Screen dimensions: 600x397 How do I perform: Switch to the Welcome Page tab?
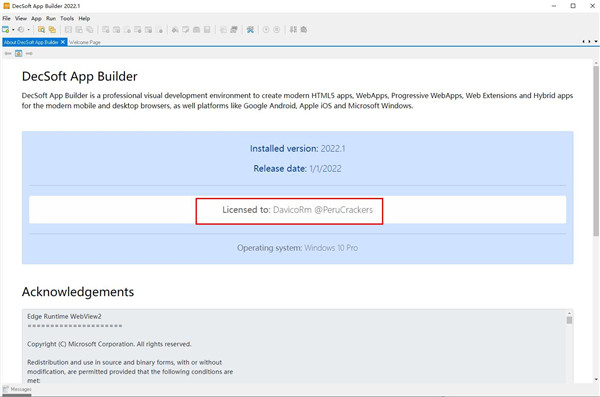85,42
